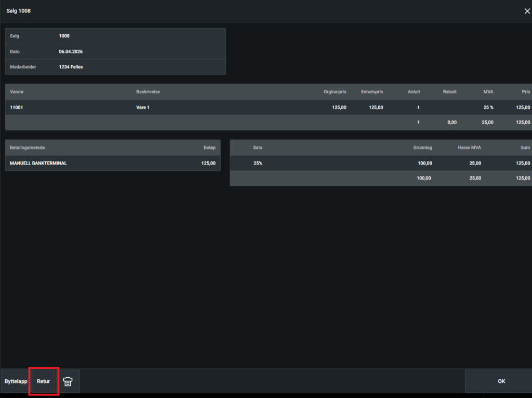The height and width of the screenshot is (398, 532).
Task: Click the Herav MVA column header
Action: [469, 147]
